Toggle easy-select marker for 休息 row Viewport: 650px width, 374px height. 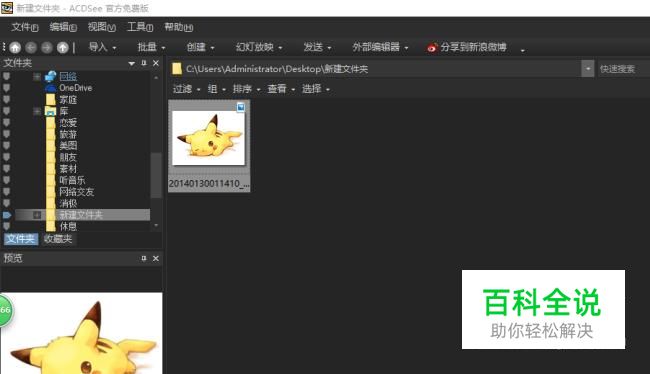click(x=6, y=226)
